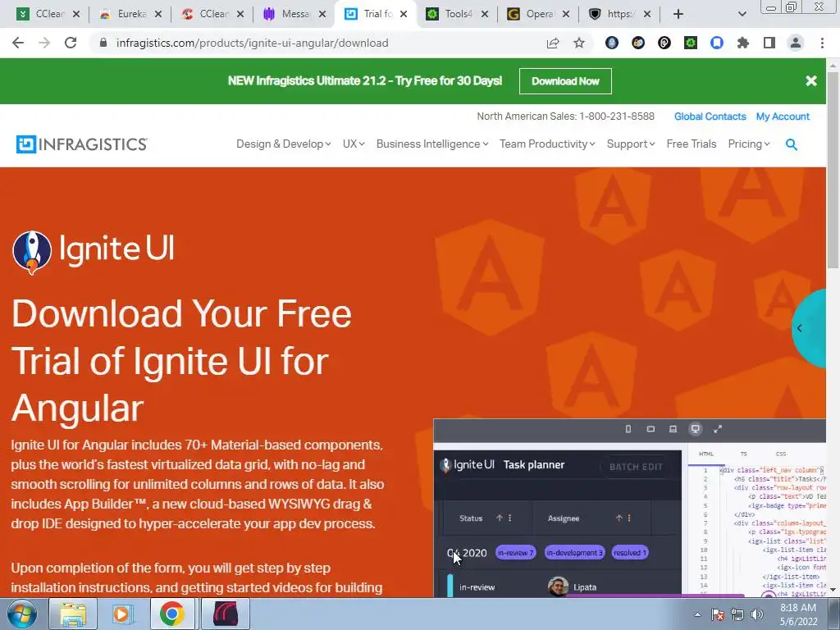This screenshot has width=840, height=630.
Task: Close the Trial fo active tab
Action: click(x=404, y=14)
